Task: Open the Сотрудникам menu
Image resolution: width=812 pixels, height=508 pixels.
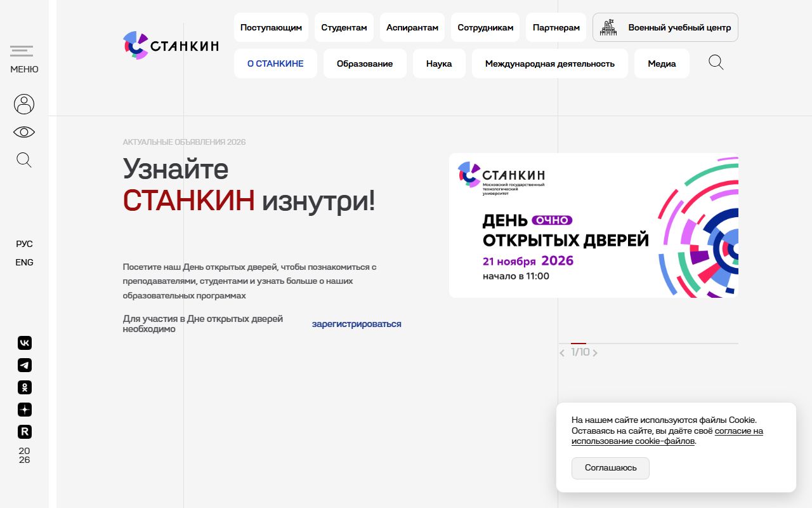Action: click(x=485, y=27)
